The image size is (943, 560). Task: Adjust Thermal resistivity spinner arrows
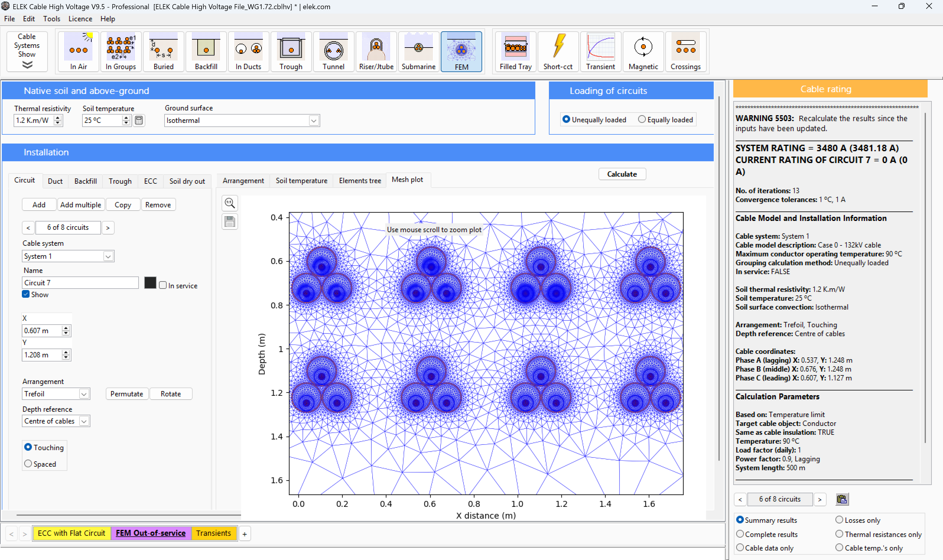pyautogui.click(x=58, y=121)
